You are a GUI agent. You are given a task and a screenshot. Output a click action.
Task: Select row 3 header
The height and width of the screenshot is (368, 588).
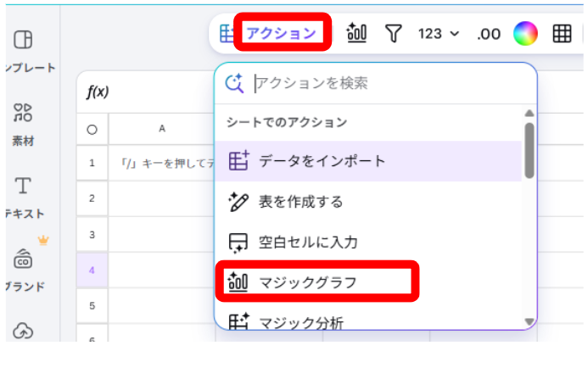click(92, 235)
